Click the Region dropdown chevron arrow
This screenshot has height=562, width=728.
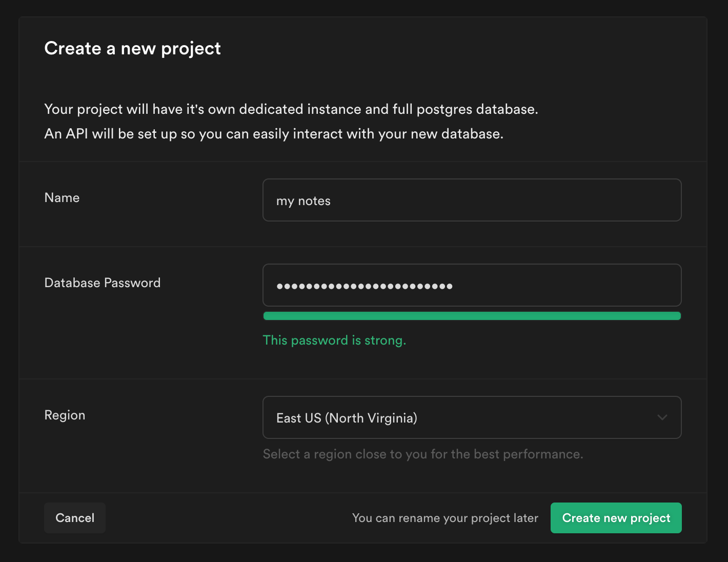[661, 417]
